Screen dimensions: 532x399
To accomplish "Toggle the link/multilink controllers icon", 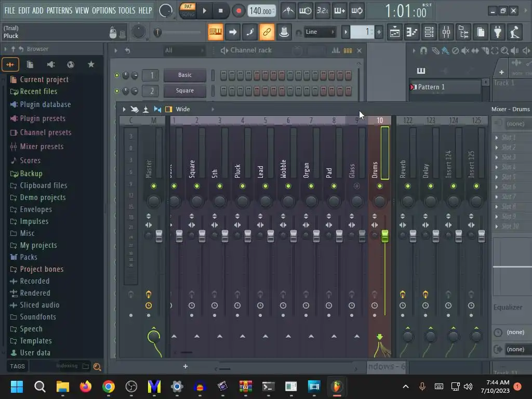I will [267, 32].
